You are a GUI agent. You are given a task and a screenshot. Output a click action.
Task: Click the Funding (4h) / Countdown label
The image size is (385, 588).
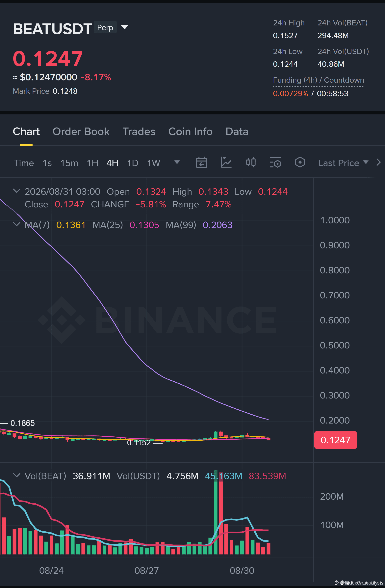pos(318,80)
